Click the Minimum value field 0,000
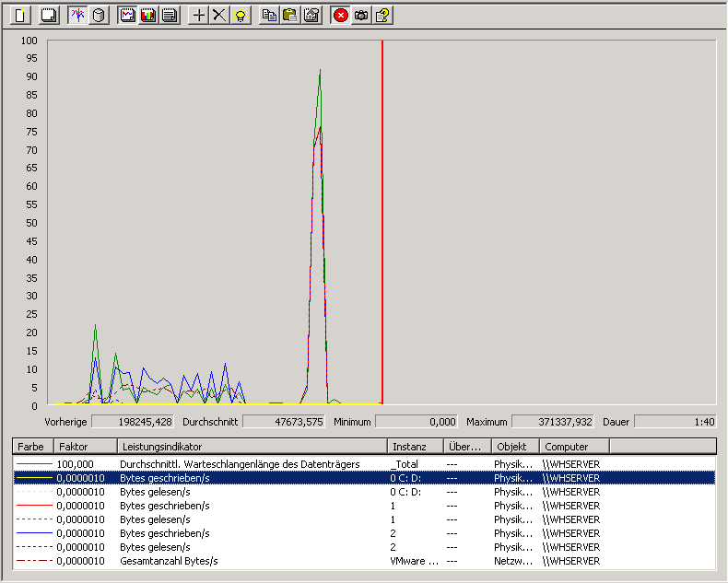Image resolution: width=728 pixels, height=583 pixels. click(417, 422)
